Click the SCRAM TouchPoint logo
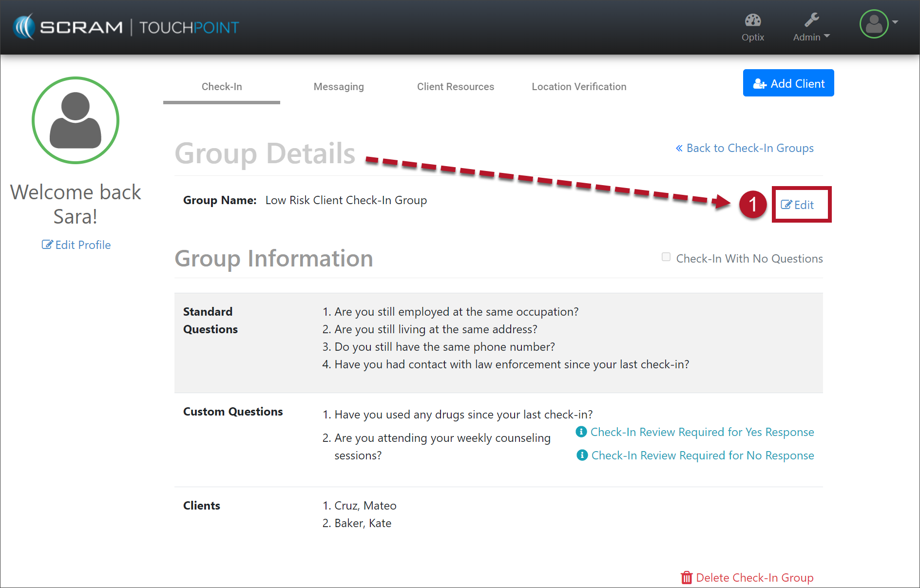The height and width of the screenshot is (588, 920). tap(127, 27)
